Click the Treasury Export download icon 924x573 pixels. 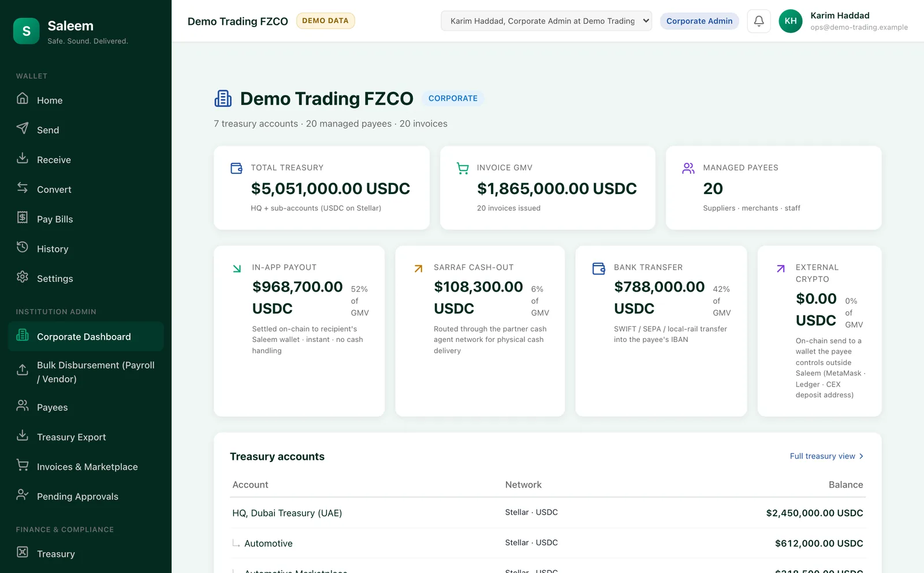pyautogui.click(x=23, y=435)
